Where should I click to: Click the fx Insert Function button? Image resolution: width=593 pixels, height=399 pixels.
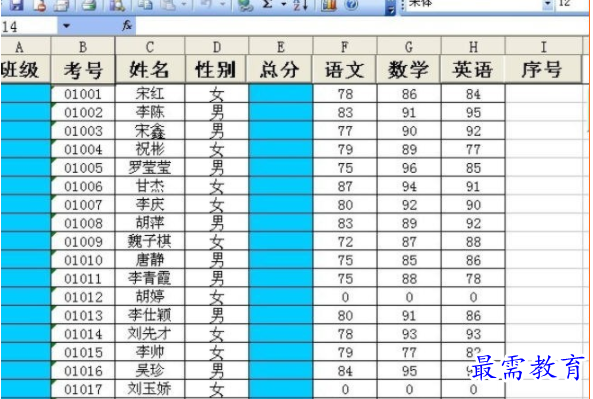127,26
